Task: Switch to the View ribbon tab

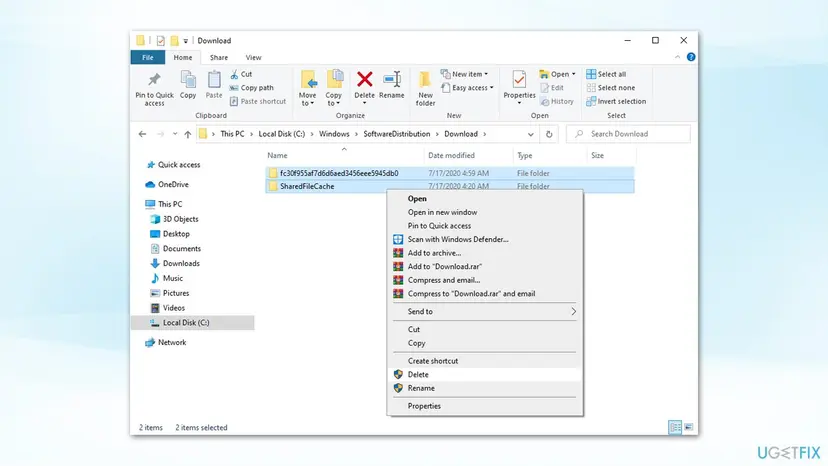Action: coord(253,58)
